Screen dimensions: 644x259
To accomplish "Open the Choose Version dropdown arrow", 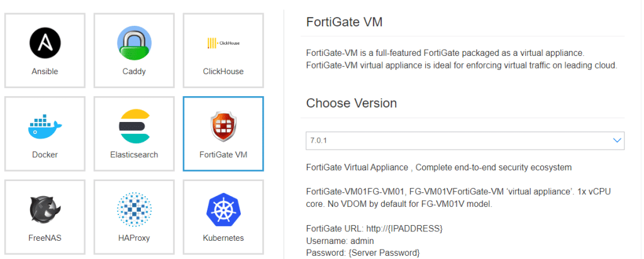I will click(x=616, y=140).
